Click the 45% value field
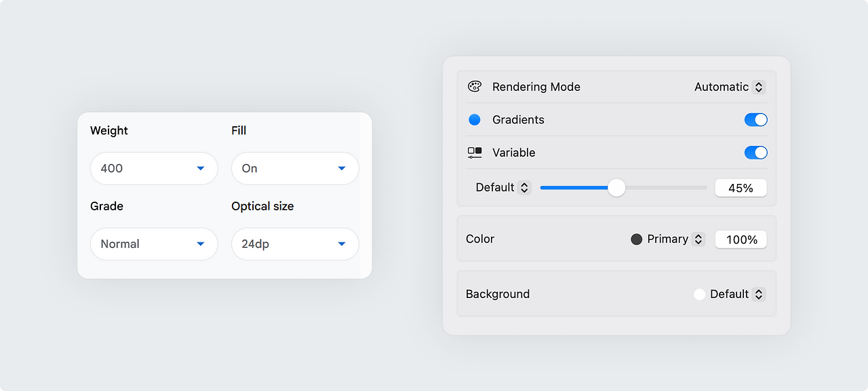868x391 pixels. click(x=741, y=188)
